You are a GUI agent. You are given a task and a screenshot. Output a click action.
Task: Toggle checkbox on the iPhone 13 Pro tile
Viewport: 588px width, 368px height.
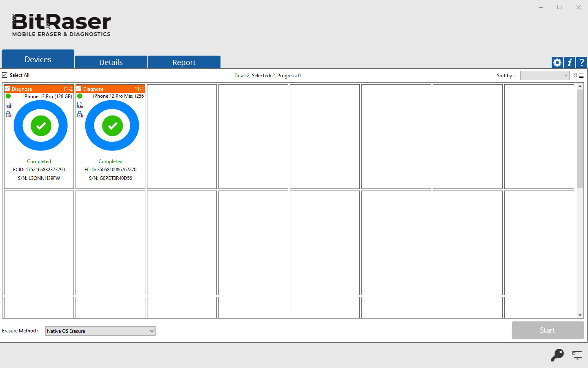click(7, 89)
